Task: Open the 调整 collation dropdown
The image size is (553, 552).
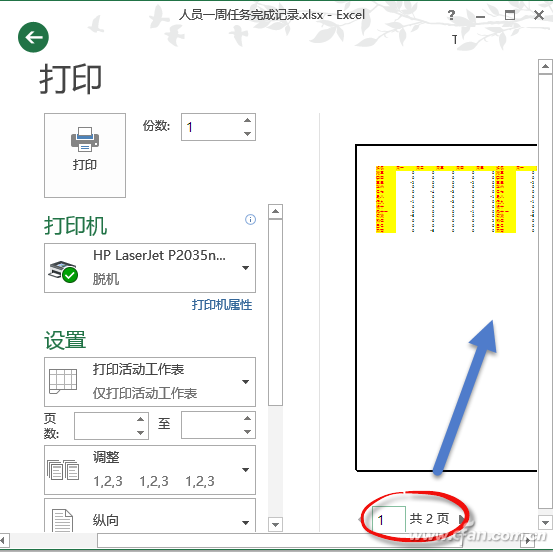Action: [x=150, y=470]
